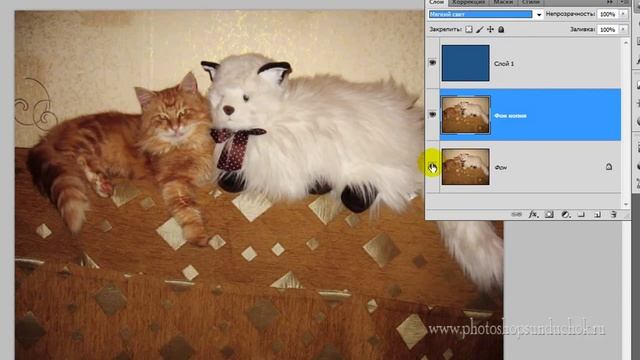
Task: Select the Фон копия layer thumbnail
Action: [x=465, y=115]
